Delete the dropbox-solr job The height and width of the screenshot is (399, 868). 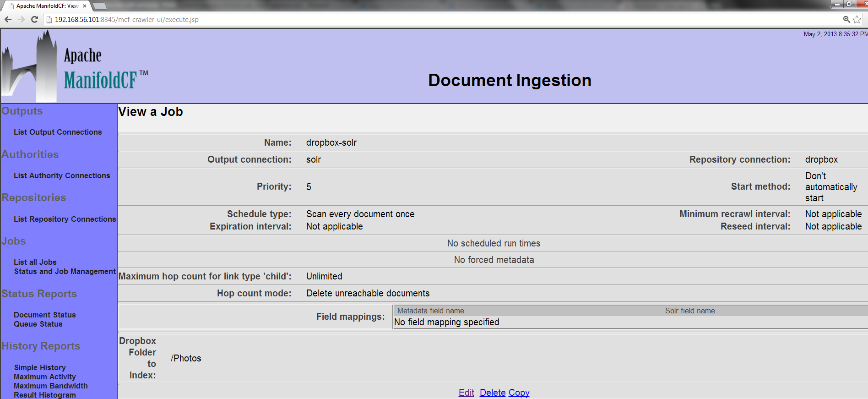click(x=492, y=393)
